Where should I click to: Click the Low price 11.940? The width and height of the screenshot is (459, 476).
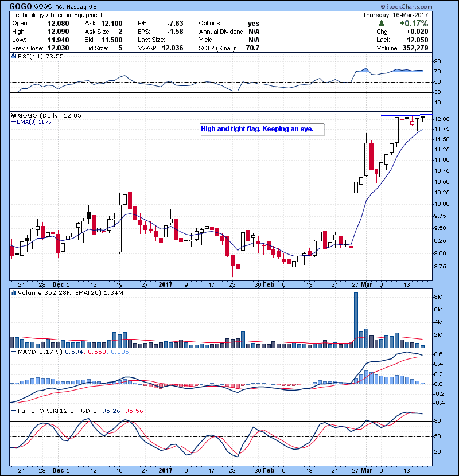pos(59,40)
